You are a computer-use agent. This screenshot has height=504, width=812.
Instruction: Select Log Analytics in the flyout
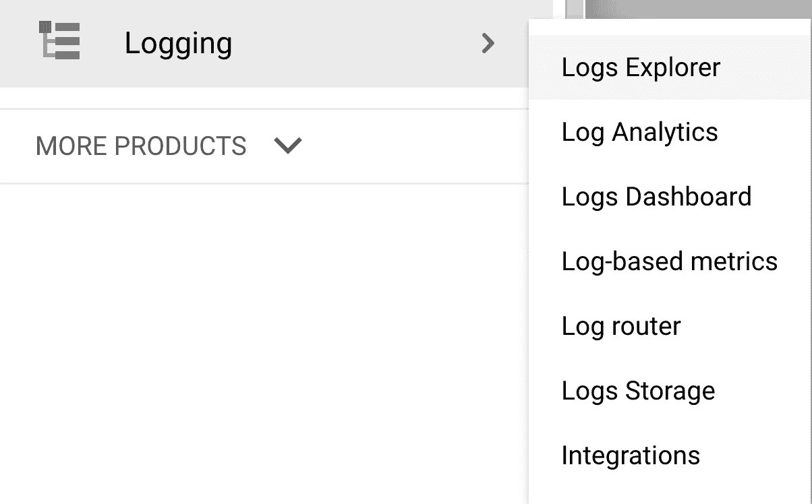(x=639, y=132)
